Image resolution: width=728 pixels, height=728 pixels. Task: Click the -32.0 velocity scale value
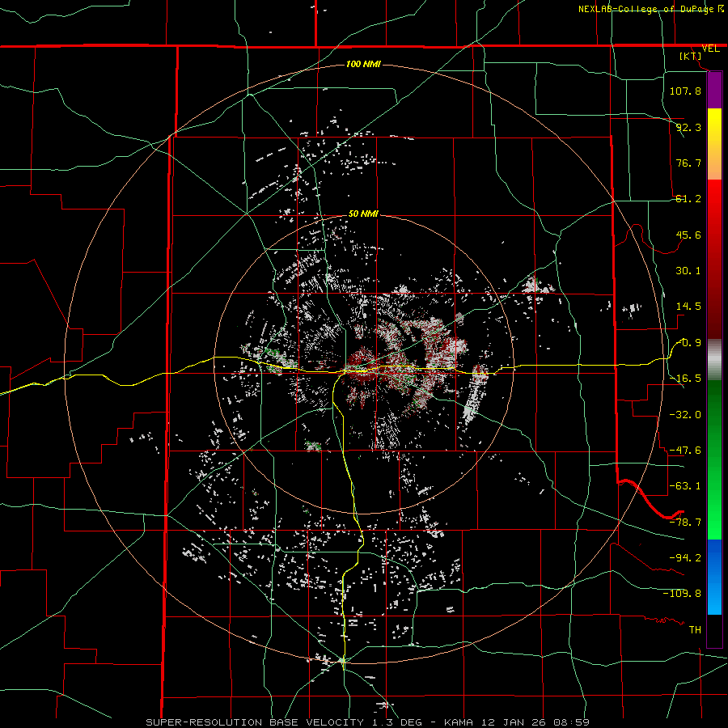point(685,415)
